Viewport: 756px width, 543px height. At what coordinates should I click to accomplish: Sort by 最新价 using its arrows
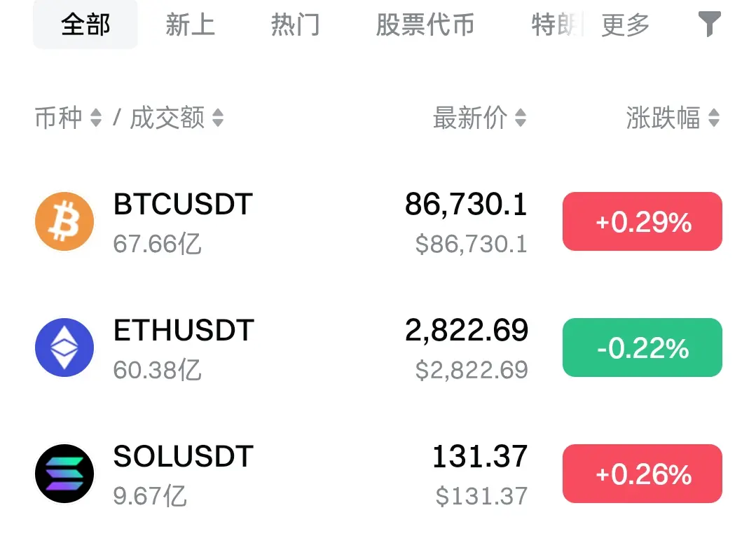coord(521,118)
